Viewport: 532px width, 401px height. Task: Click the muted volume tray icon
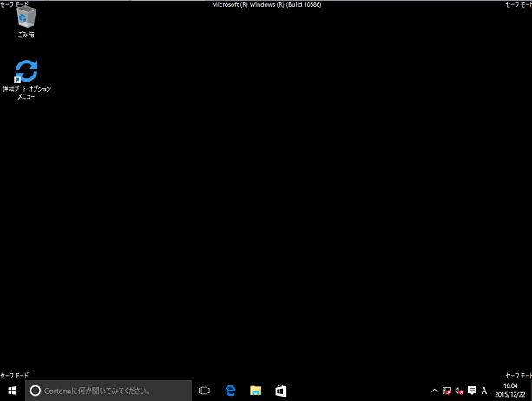(x=459, y=391)
